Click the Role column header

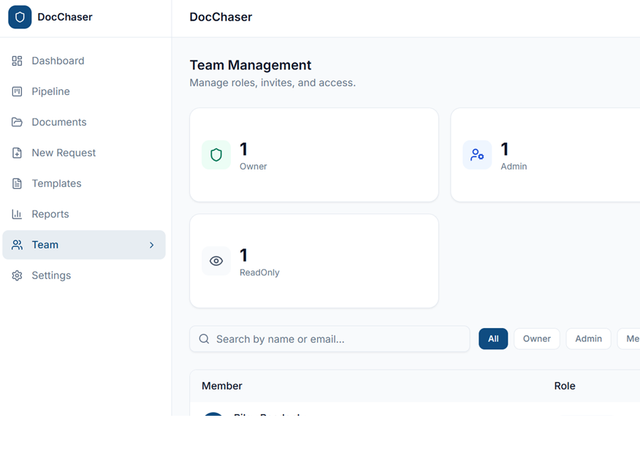pos(564,386)
